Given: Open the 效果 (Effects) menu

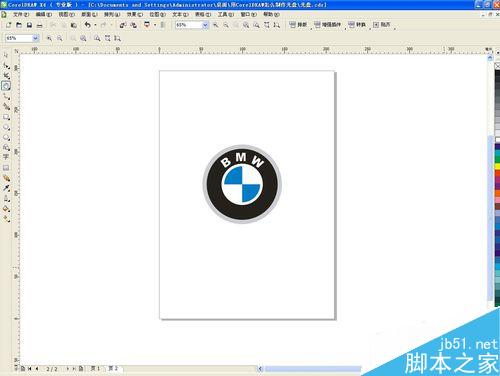Looking at the screenshot, I should tap(135, 14).
